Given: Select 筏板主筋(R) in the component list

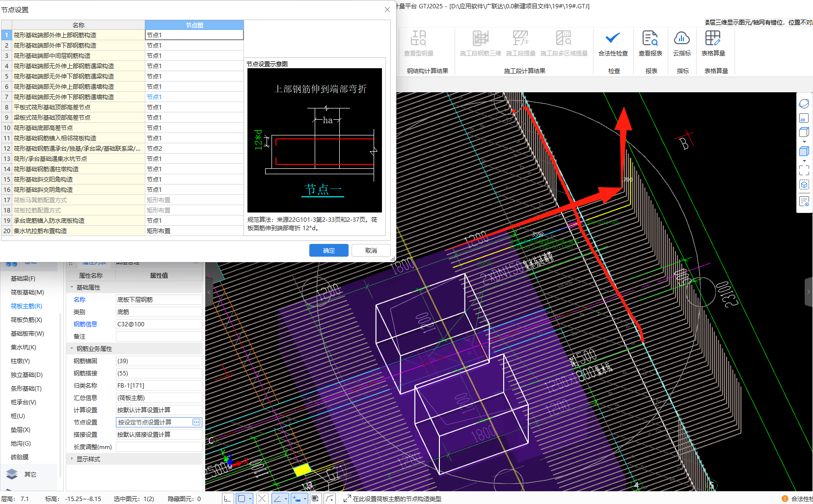Looking at the screenshot, I should click(27, 306).
